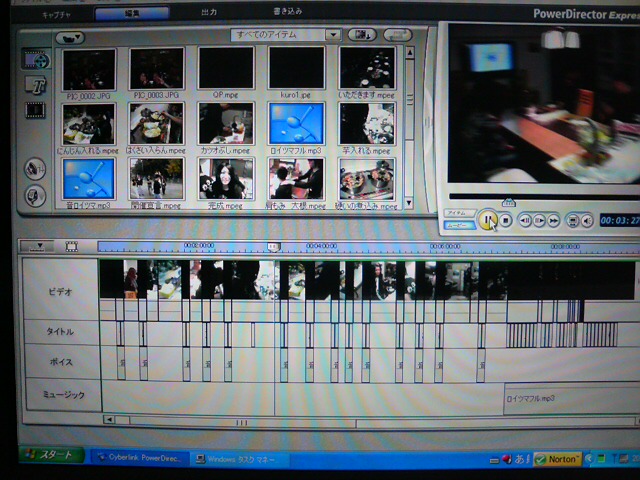Switch to the キャプチャ tab

[56, 15]
